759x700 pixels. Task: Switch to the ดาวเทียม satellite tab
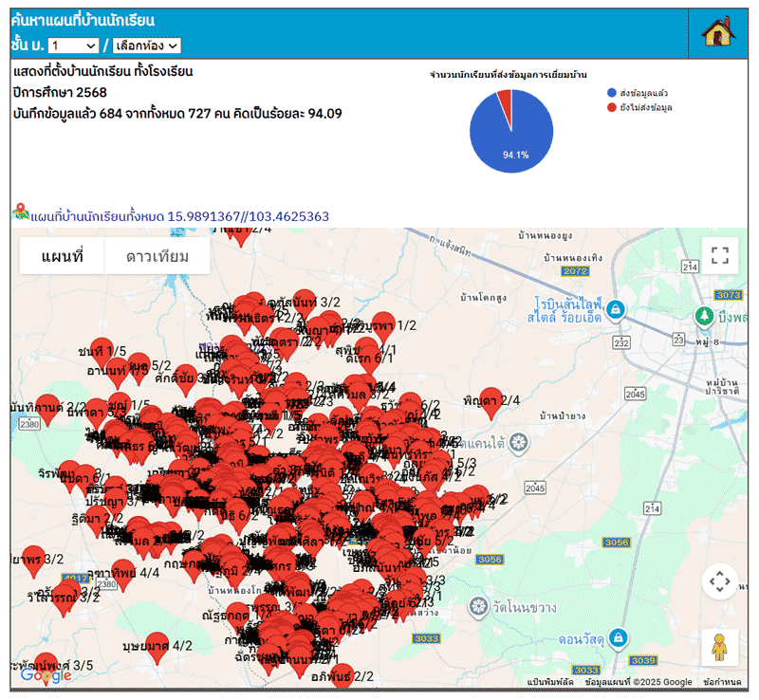pyautogui.click(x=157, y=256)
